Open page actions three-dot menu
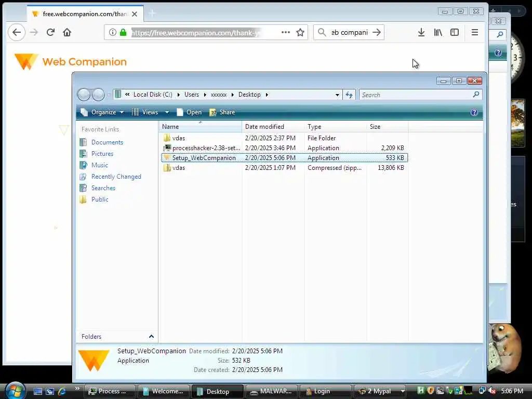Image resolution: width=532 pixels, height=399 pixels. pos(286,33)
